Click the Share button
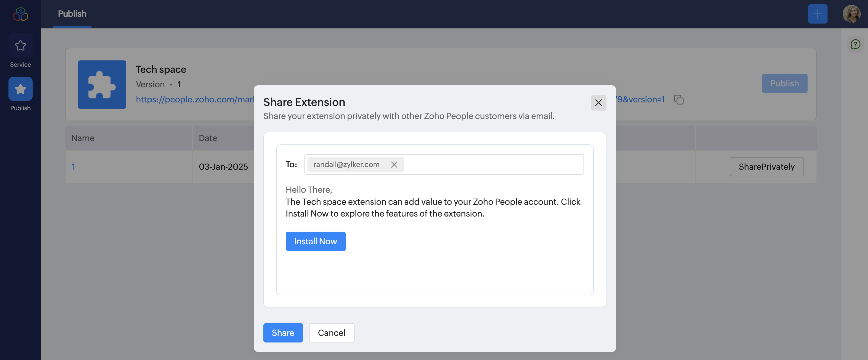 [283, 333]
